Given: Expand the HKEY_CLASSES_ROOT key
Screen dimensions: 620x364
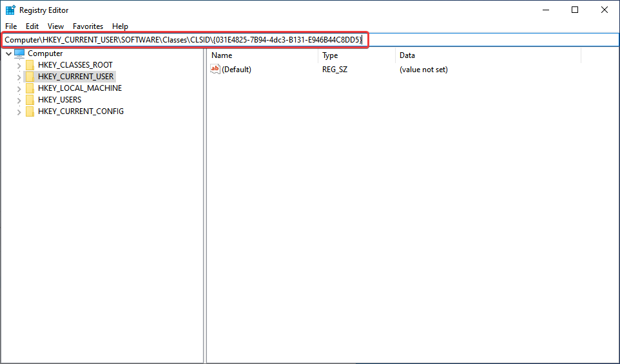Looking at the screenshot, I should [19, 65].
